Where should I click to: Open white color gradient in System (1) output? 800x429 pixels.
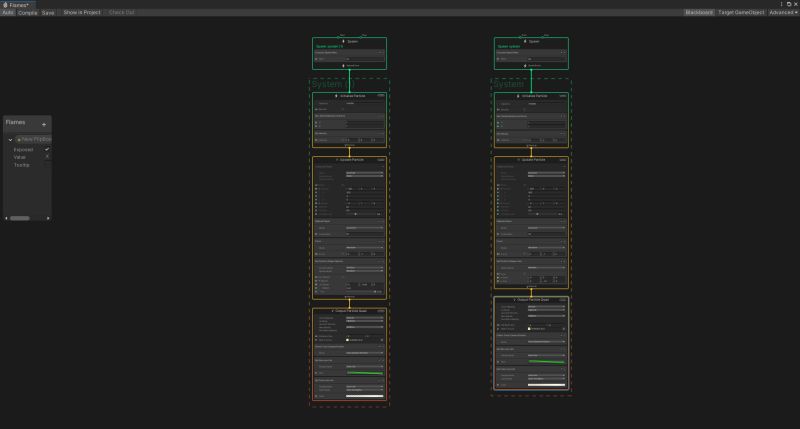(365, 396)
